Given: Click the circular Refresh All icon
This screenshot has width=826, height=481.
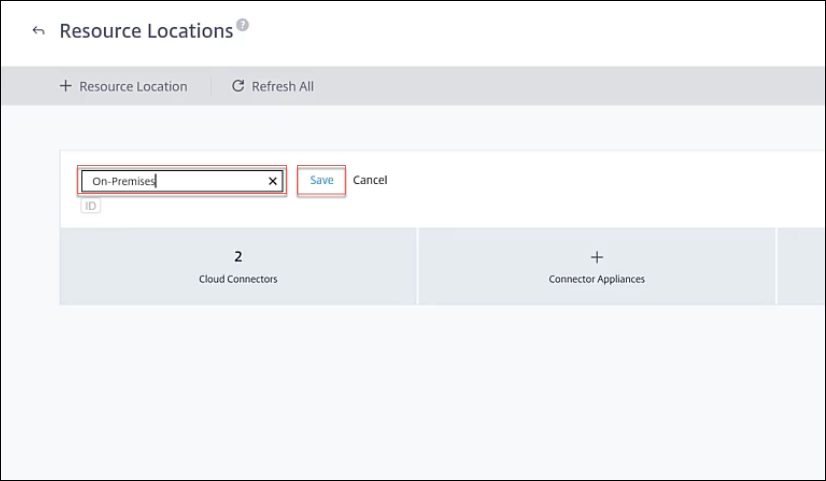Looking at the screenshot, I should pyautogui.click(x=238, y=86).
